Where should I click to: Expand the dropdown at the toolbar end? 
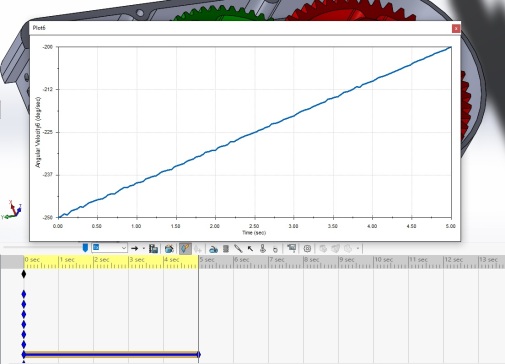tap(358, 248)
